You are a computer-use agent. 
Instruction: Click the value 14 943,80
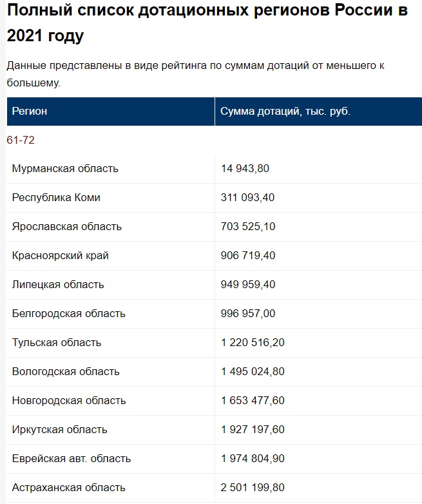[245, 168]
